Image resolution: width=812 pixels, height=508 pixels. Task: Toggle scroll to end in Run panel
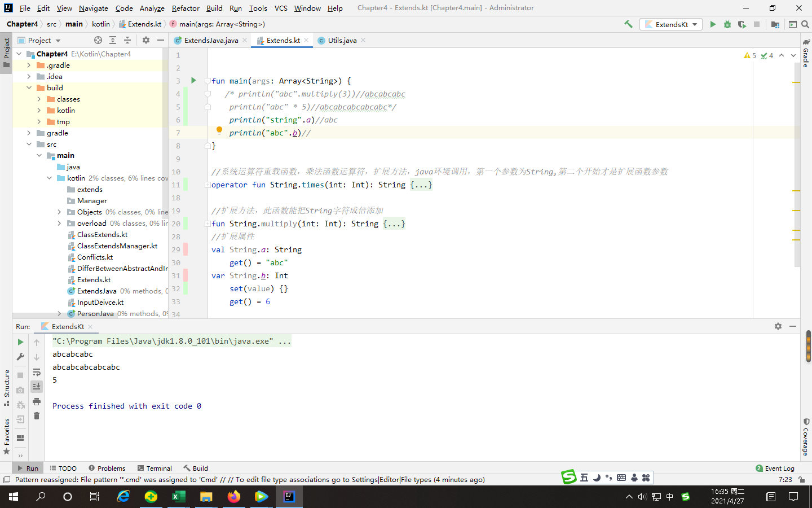point(37,387)
